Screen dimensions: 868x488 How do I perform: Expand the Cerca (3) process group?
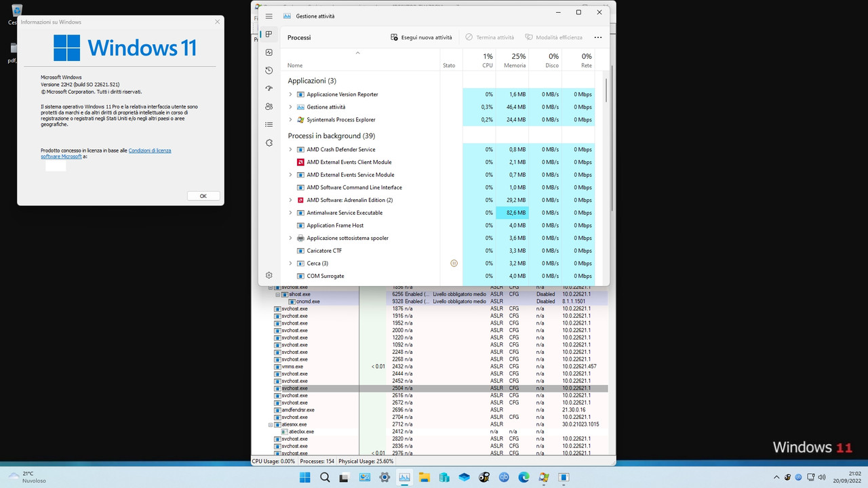pyautogui.click(x=290, y=263)
